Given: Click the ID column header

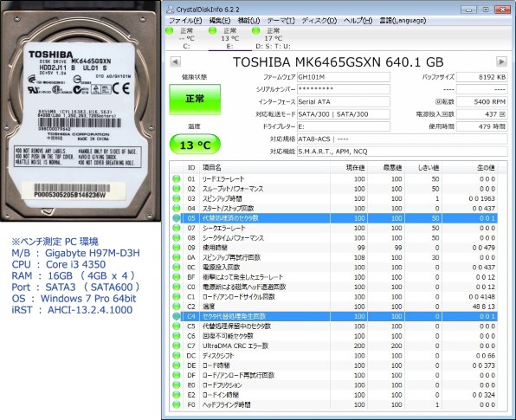Looking at the screenshot, I should [x=191, y=168].
